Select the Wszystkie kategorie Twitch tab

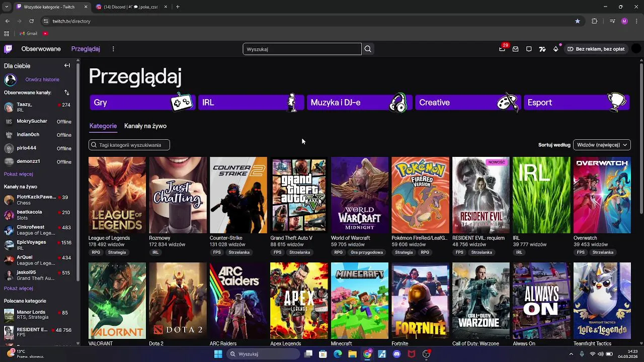pyautogui.click(x=52, y=7)
